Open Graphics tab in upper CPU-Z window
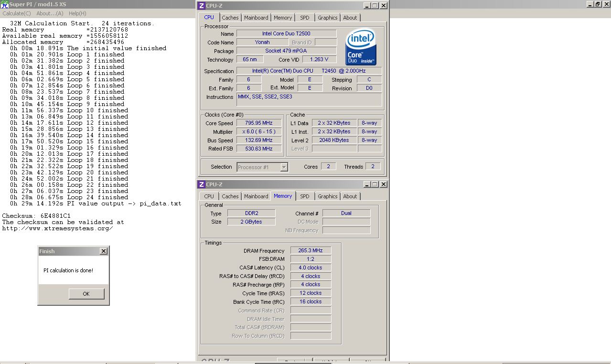This screenshot has width=611, height=364. 328,18
